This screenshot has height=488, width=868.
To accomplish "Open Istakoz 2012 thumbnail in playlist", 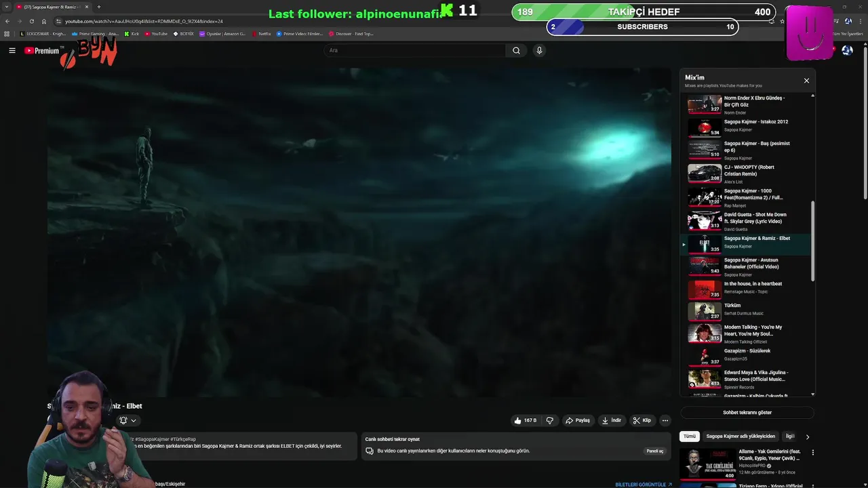I will click(x=705, y=127).
